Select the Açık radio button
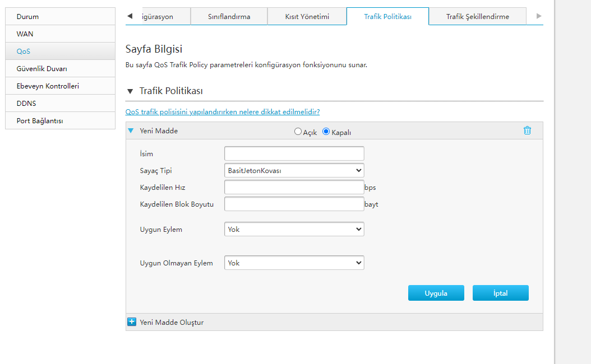The width and height of the screenshot is (591, 364). click(x=298, y=132)
